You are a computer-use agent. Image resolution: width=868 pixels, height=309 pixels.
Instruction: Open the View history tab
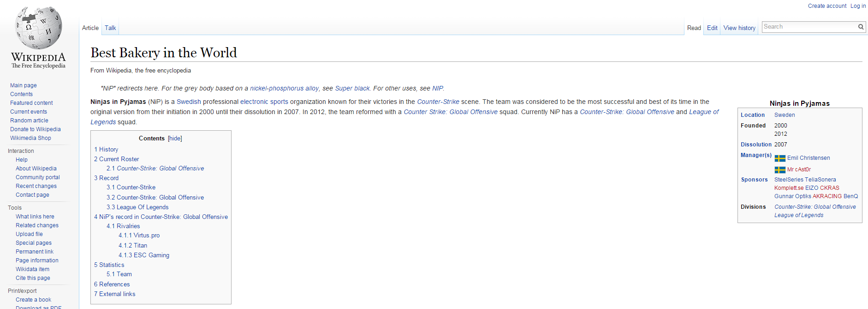point(739,28)
